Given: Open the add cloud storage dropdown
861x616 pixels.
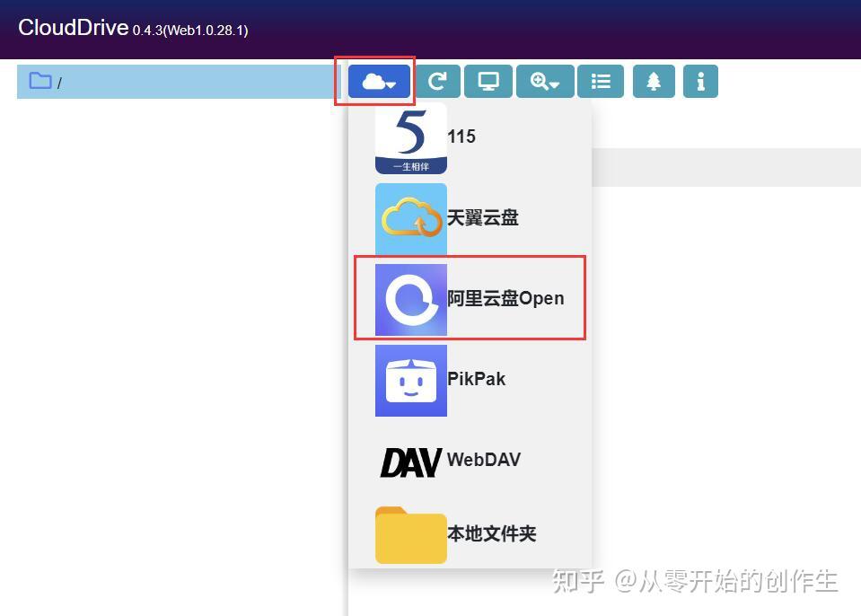Looking at the screenshot, I should 379,82.
